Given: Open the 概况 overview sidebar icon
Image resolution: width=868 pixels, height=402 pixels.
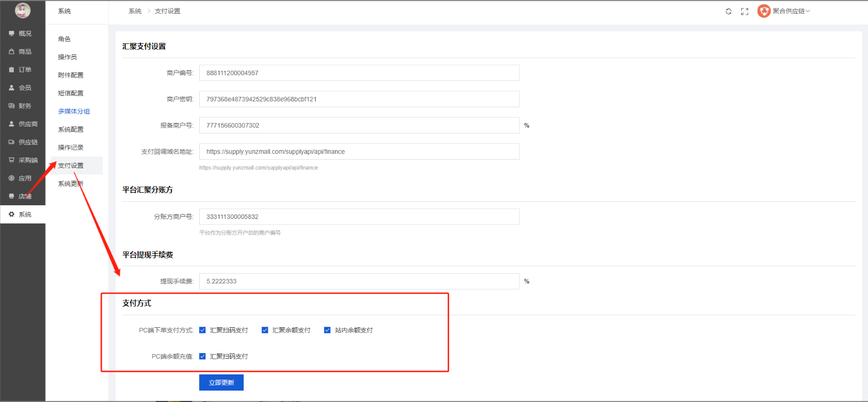Looking at the screenshot, I should pos(11,34).
